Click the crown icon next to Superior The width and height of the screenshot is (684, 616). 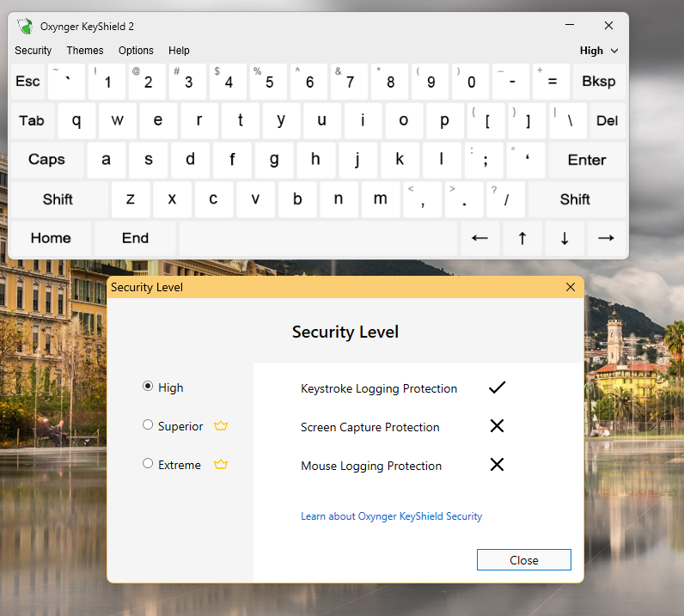click(x=221, y=426)
